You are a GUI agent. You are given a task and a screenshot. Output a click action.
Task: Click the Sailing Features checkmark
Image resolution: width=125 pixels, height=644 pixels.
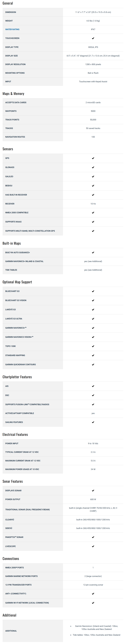[x=93, y=422]
